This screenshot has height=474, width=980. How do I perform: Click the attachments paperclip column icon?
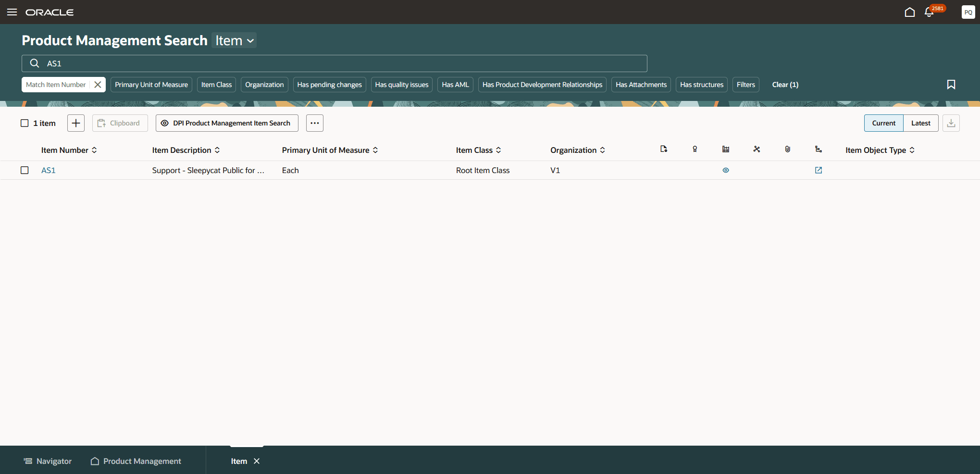pos(787,149)
